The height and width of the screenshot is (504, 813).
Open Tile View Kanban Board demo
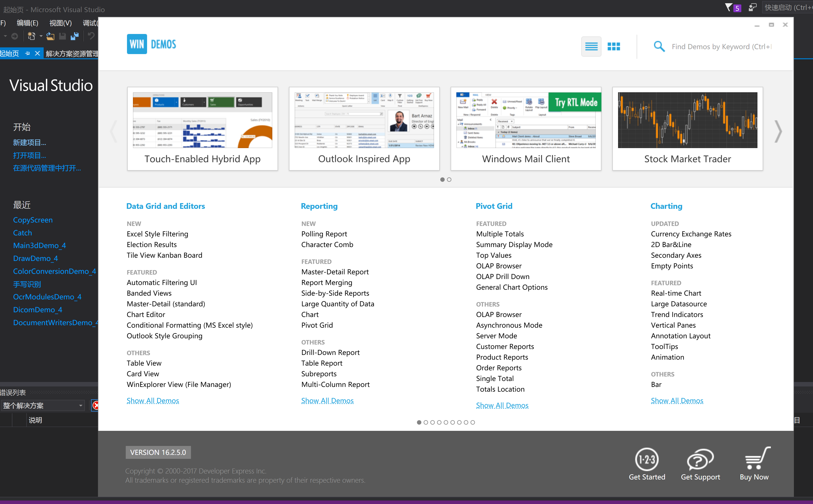(x=164, y=255)
